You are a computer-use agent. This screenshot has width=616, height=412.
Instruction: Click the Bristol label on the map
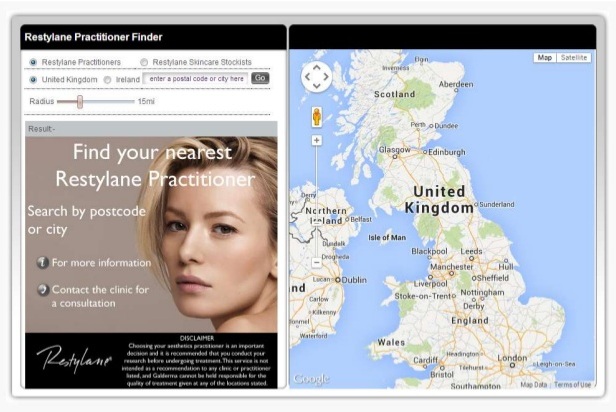442,375
